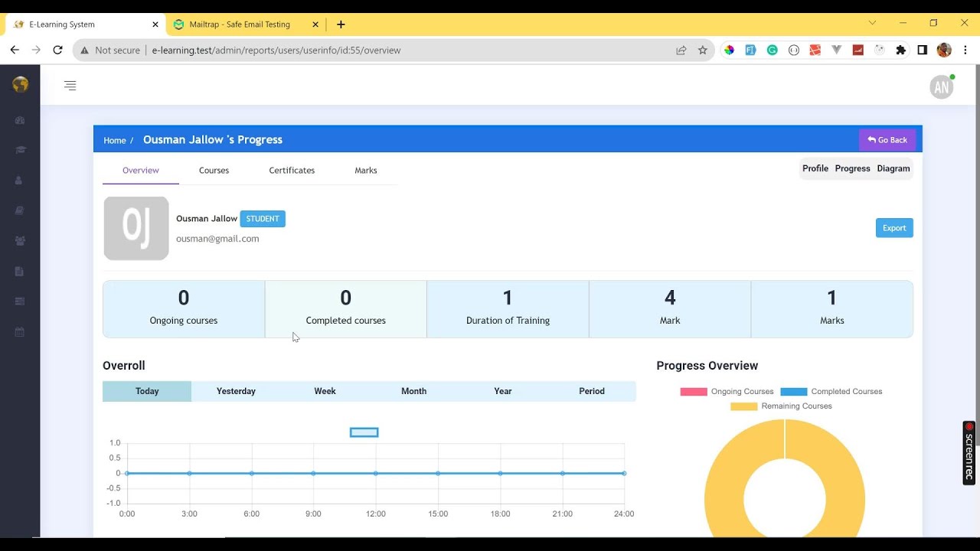The height and width of the screenshot is (551, 980).
Task: Toggle the hamburger sidebar menu icon
Action: pos(70,86)
